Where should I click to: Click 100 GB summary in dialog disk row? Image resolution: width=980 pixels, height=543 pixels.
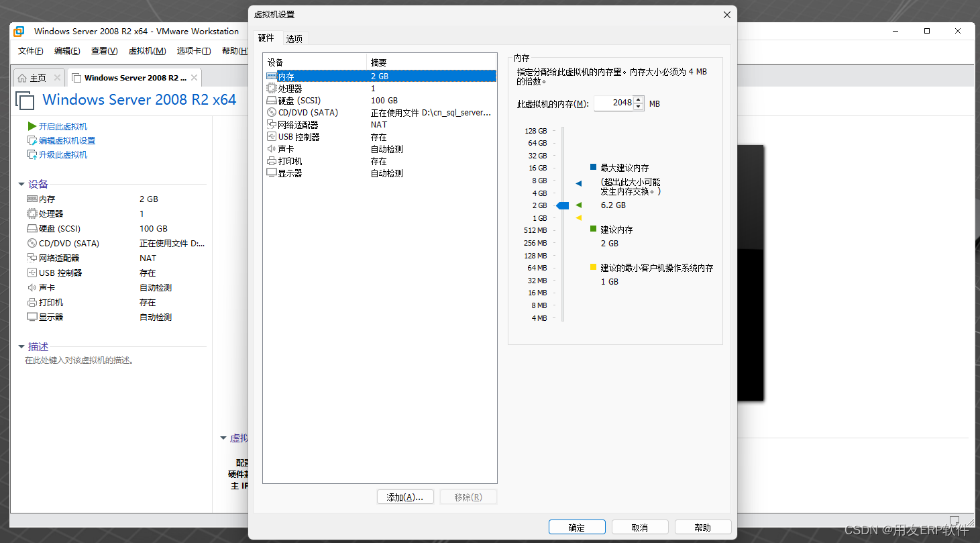click(x=384, y=101)
